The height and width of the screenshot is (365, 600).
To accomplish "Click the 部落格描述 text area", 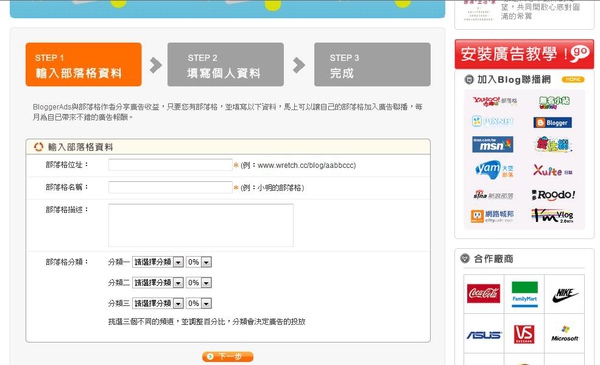I will click(201, 225).
